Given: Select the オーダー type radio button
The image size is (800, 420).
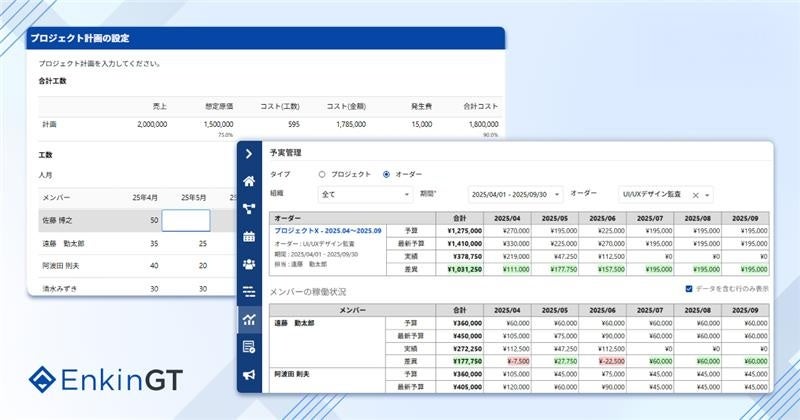Looking at the screenshot, I should pos(386,174).
